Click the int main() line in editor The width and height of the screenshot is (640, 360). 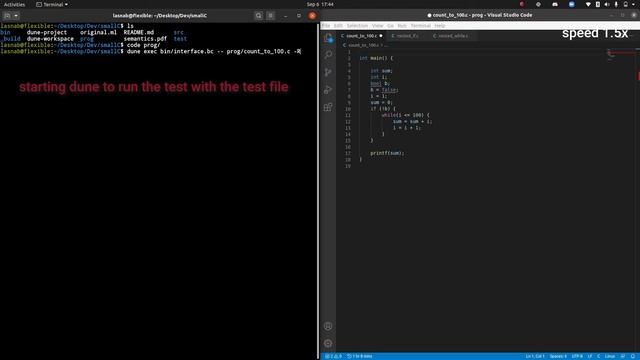376,58
